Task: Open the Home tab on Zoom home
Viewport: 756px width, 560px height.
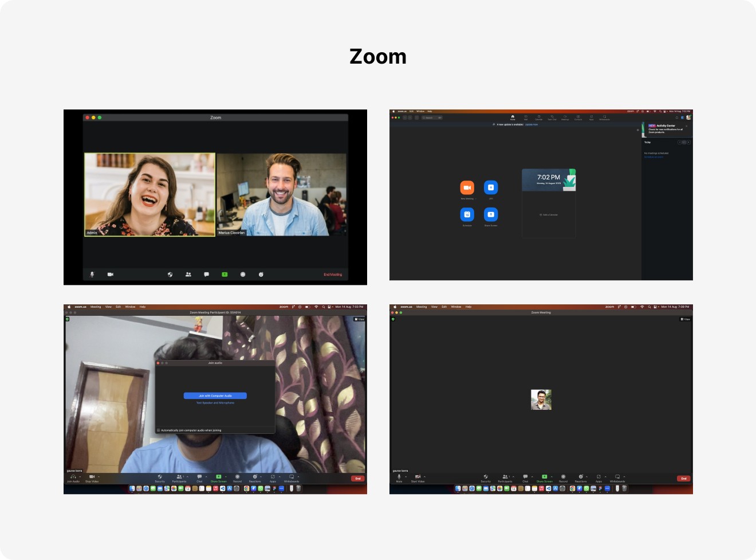Action: pyautogui.click(x=513, y=118)
